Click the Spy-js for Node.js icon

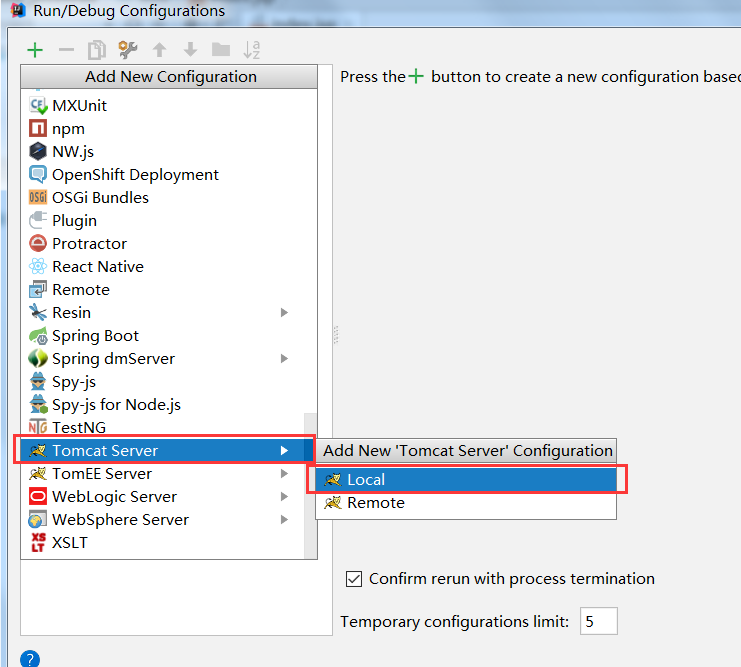(x=38, y=405)
